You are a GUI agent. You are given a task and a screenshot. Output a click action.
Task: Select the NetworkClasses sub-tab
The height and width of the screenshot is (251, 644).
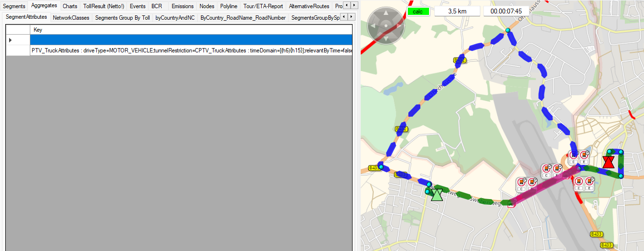71,18
